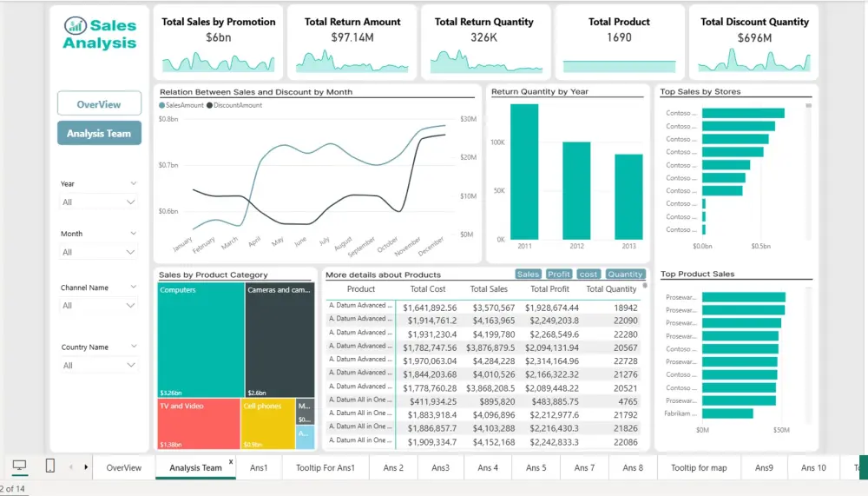Open the Year dropdown set to All
Viewport: 868px width, 496px height.
98,202
